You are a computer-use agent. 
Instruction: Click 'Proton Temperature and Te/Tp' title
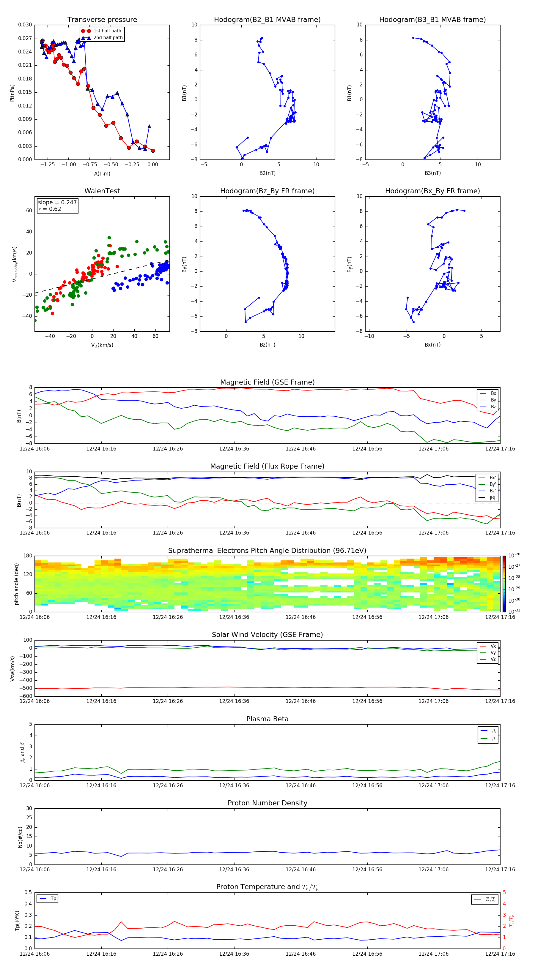tap(267, 887)
